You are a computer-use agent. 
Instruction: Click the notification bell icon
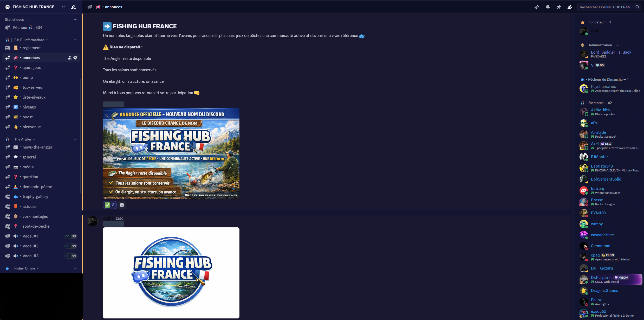(x=548, y=7)
